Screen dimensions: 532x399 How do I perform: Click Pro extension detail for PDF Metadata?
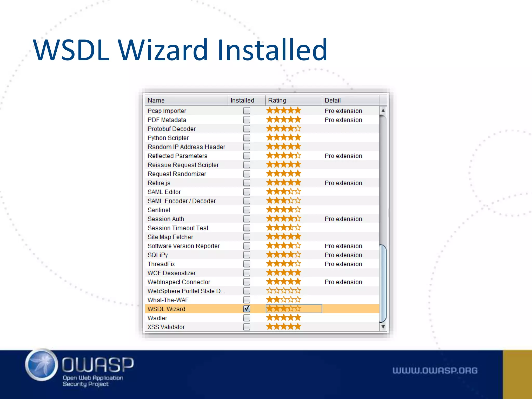click(343, 120)
